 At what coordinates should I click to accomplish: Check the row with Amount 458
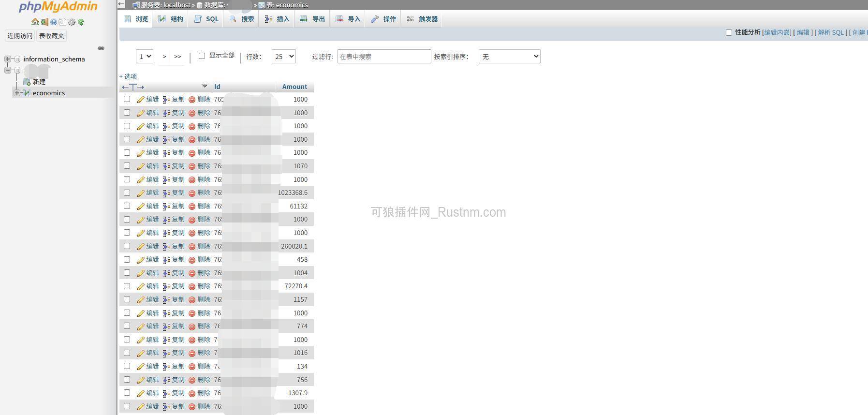coord(127,259)
